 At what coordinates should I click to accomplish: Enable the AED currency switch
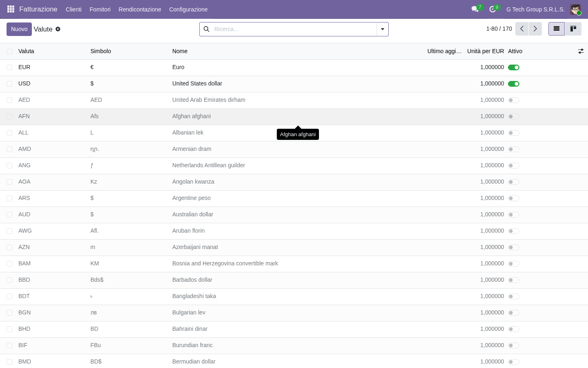click(x=514, y=100)
